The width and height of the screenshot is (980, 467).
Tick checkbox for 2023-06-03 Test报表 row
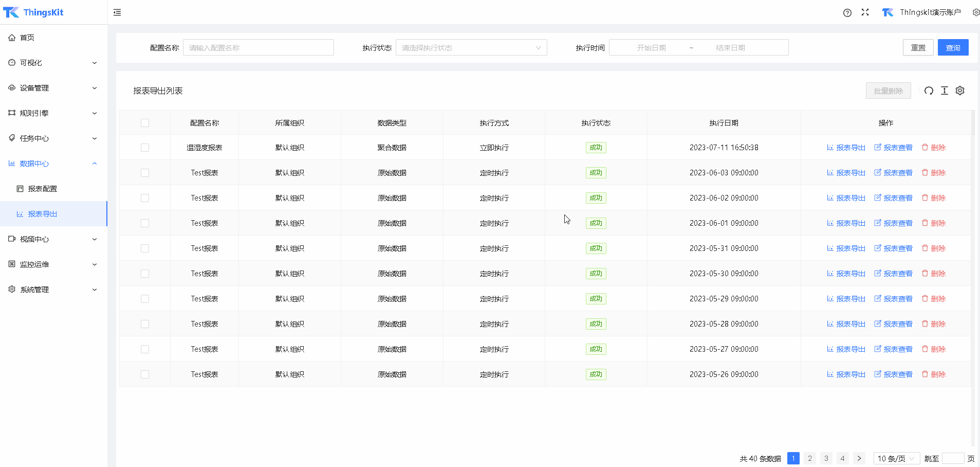pyautogui.click(x=145, y=173)
